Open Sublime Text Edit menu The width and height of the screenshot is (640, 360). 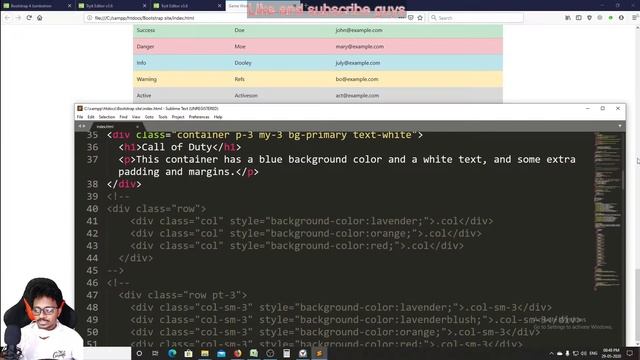91,117
